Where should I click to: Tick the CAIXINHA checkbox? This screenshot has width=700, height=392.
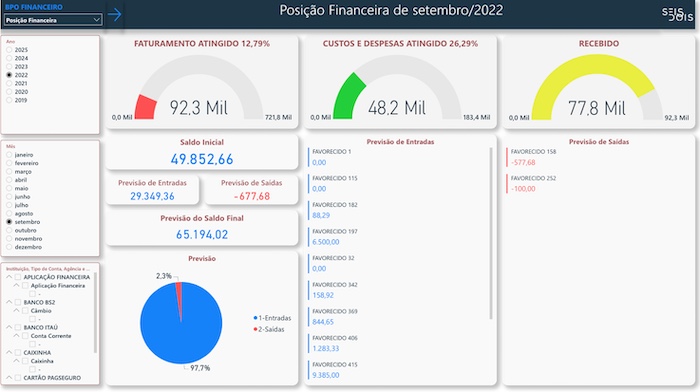pos(18,352)
